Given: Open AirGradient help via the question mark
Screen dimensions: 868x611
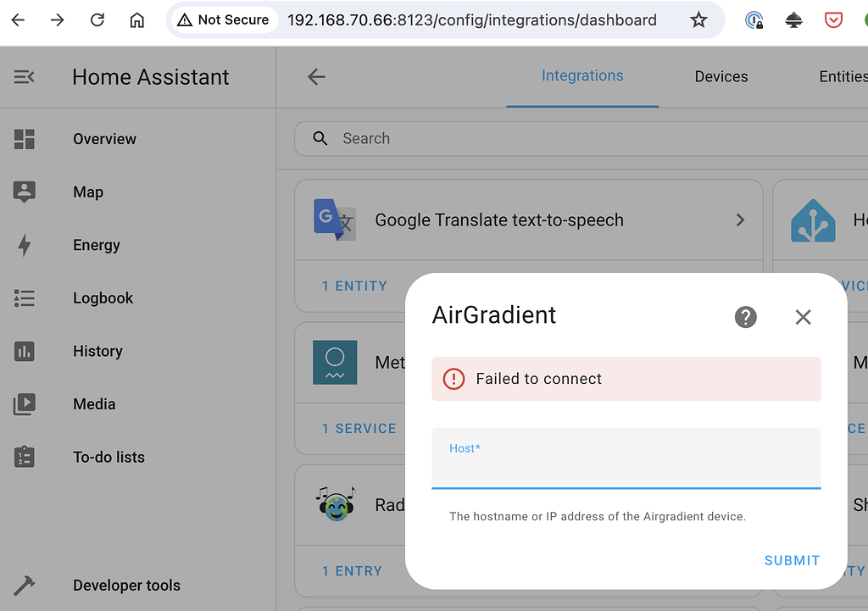Looking at the screenshot, I should coord(745,317).
